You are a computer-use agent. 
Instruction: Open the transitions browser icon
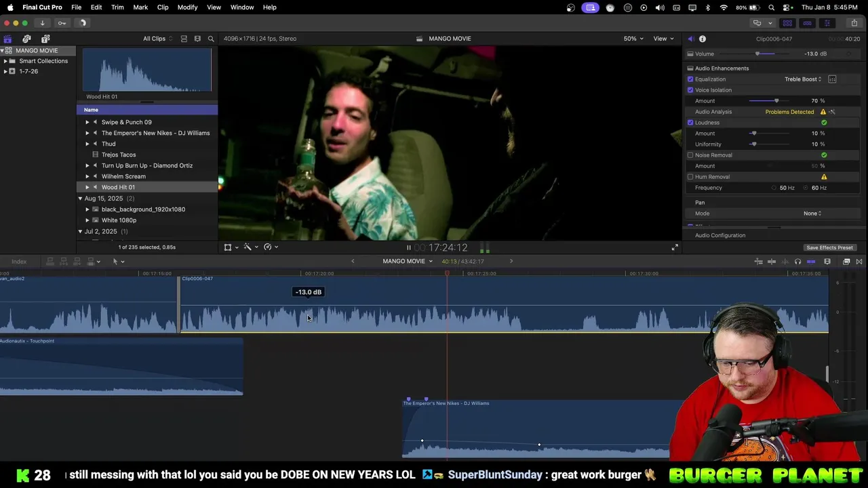pos(859,262)
